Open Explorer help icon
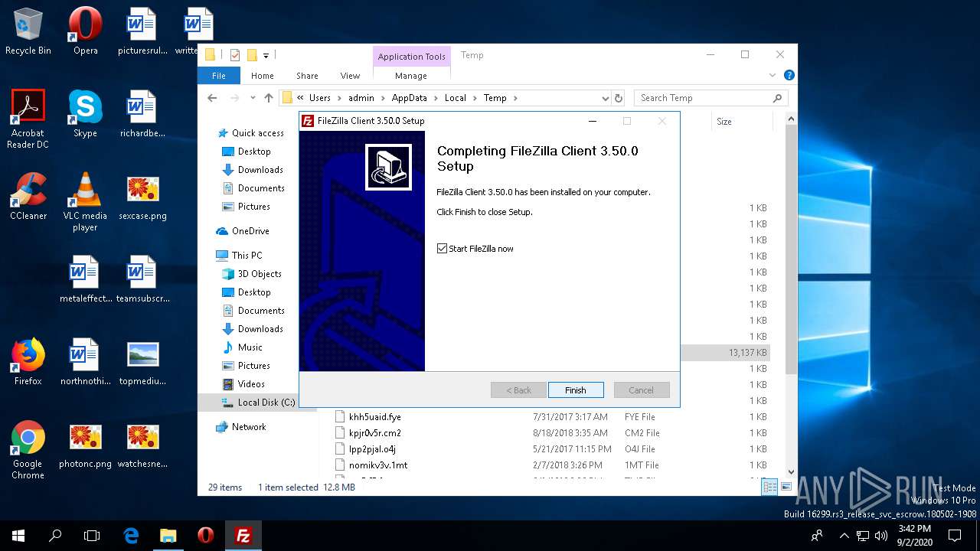This screenshot has height=551, width=980. coord(789,76)
